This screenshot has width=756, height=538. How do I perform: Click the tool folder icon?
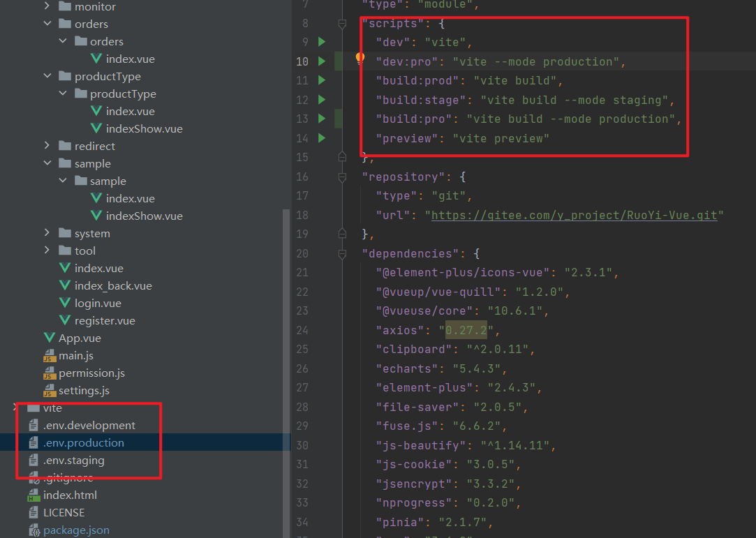tap(65, 251)
